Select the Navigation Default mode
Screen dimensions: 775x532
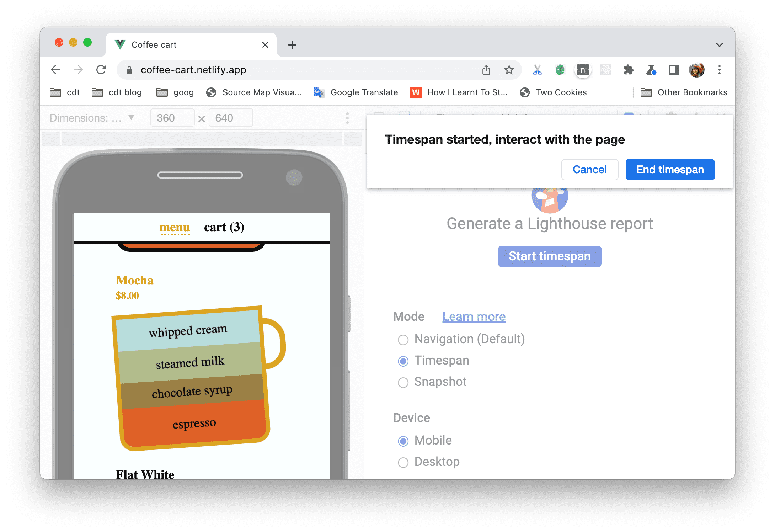pyautogui.click(x=403, y=339)
